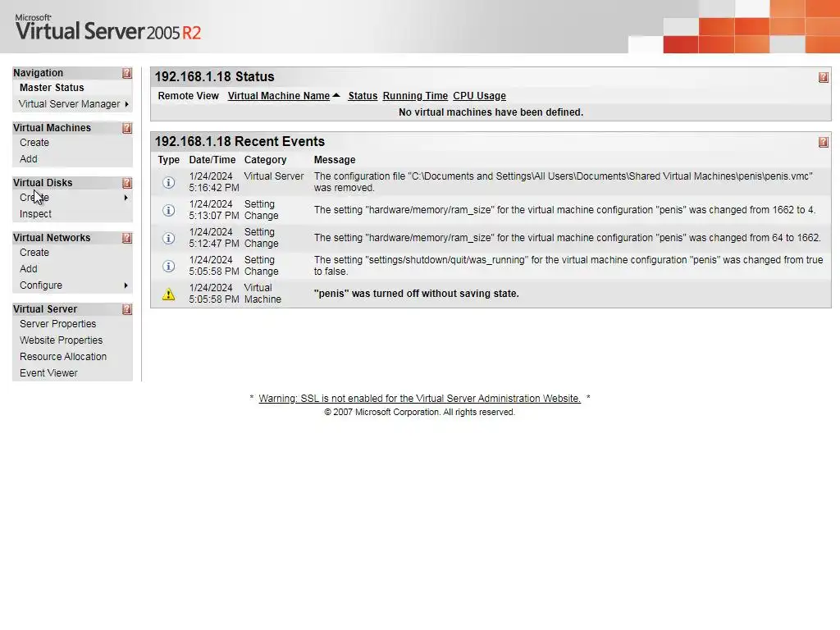Select "No virtual machines have been defined." text

tap(491, 112)
